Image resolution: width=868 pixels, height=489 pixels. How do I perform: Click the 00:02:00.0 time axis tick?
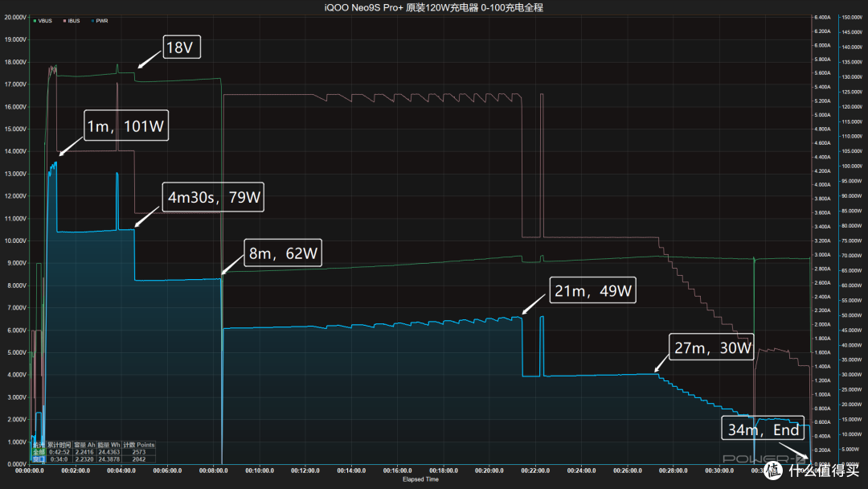76,471
